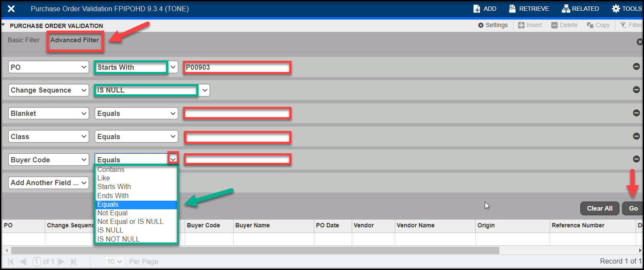Go to previous page of records
The width and height of the screenshot is (644, 270).
[23, 261]
